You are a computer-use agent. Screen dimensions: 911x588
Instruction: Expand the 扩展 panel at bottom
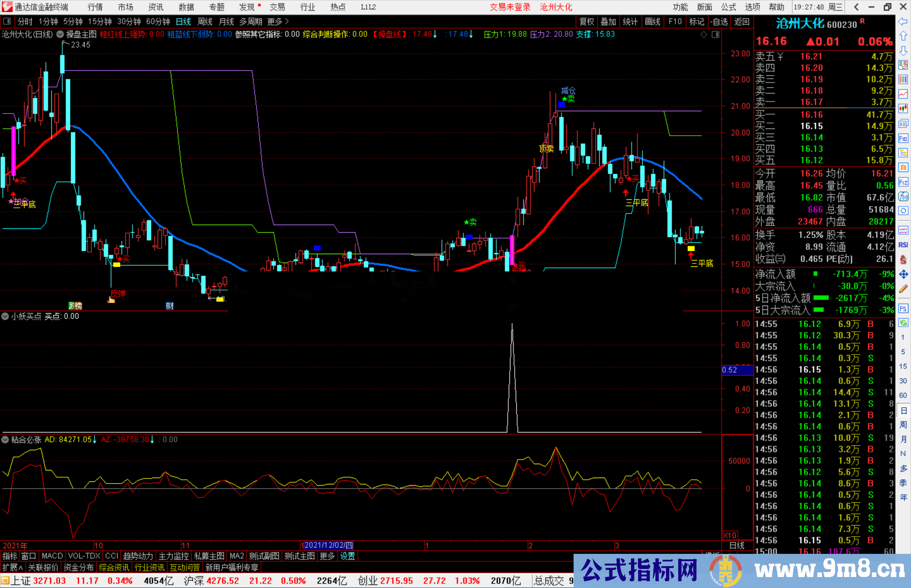coord(12,567)
